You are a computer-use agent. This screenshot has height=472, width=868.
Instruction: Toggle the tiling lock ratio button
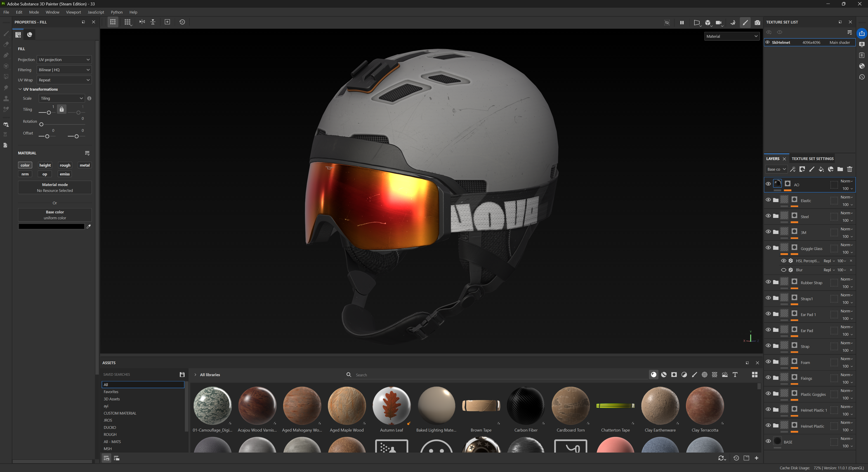[x=62, y=109]
